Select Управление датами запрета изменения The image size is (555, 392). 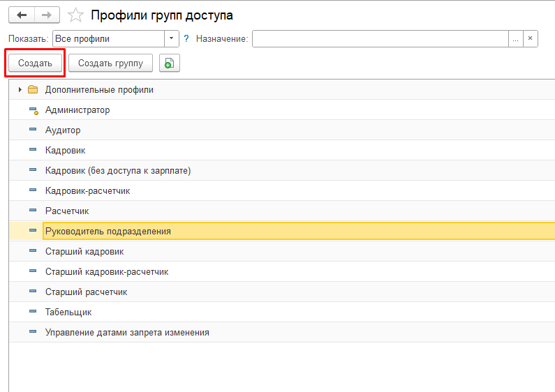point(127,333)
